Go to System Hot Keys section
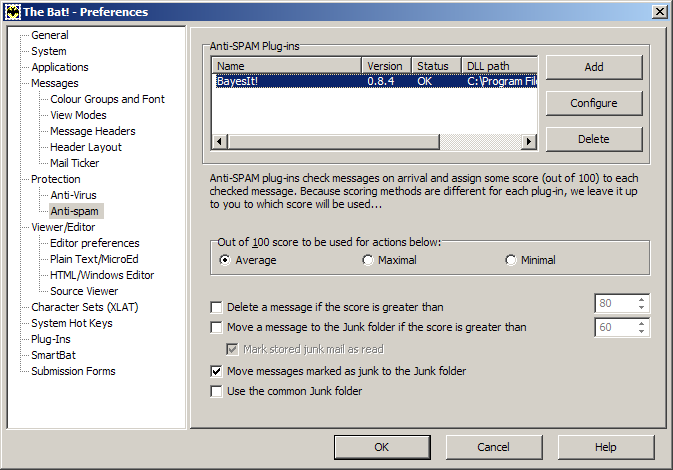 (x=71, y=323)
